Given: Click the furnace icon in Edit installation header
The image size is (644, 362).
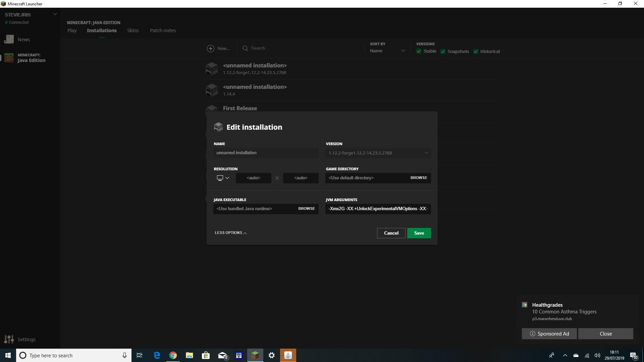Looking at the screenshot, I should tap(218, 127).
